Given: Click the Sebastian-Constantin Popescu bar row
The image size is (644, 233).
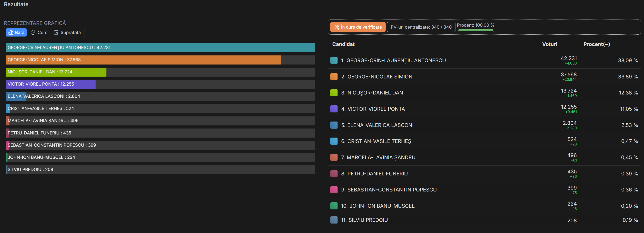Looking at the screenshot, I should pos(161,145).
